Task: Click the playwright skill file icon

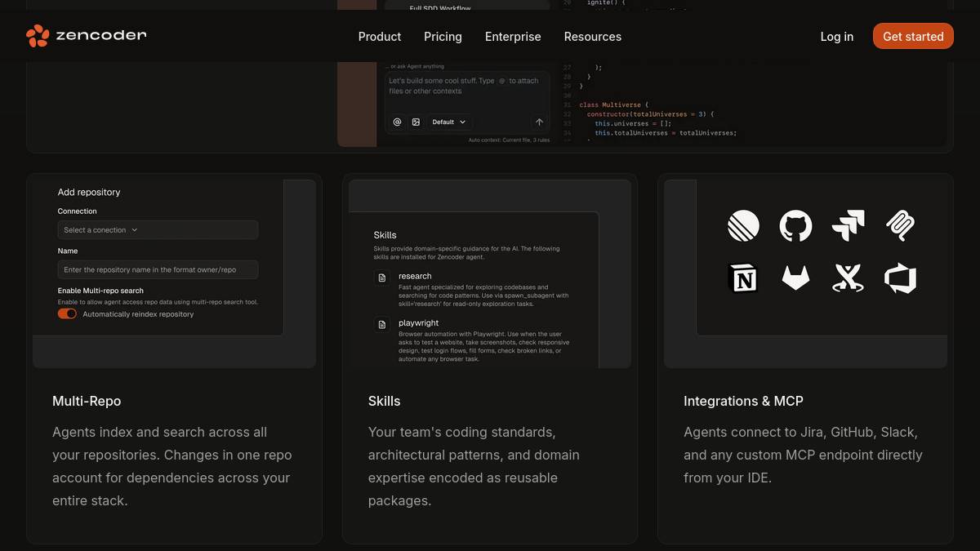Action: 381,325
